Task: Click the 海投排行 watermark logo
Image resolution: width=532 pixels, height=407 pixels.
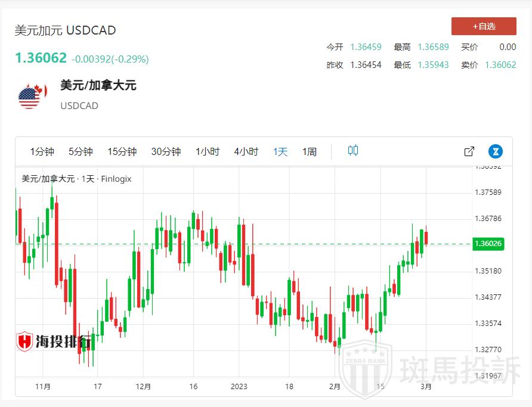Action: click(54, 341)
